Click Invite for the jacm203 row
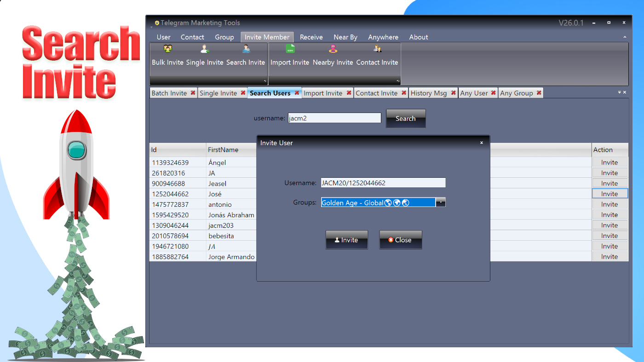Image resolution: width=644 pixels, height=362 pixels. pos(609,225)
